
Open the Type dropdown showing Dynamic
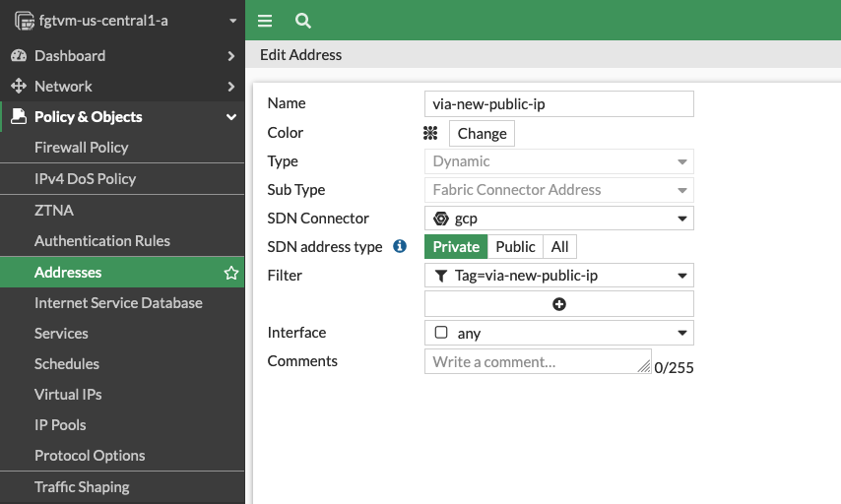559,161
